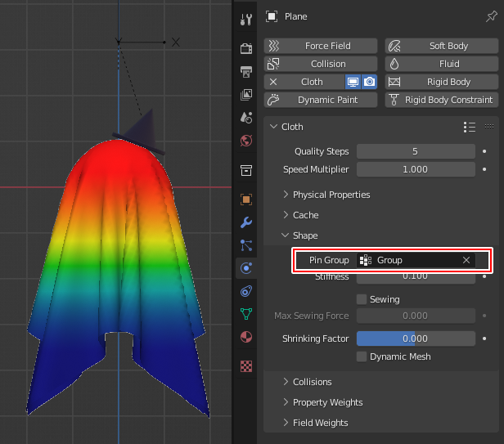Screen dimensions: 504x444
Task: Open the Particles properties tab
Action: (x=245, y=245)
